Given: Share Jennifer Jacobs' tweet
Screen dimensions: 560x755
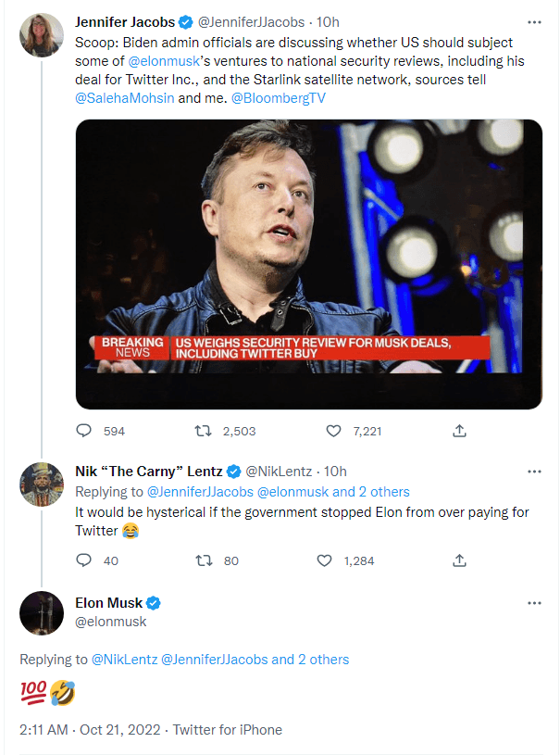Looking at the screenshot, I should tap(459, 431).
